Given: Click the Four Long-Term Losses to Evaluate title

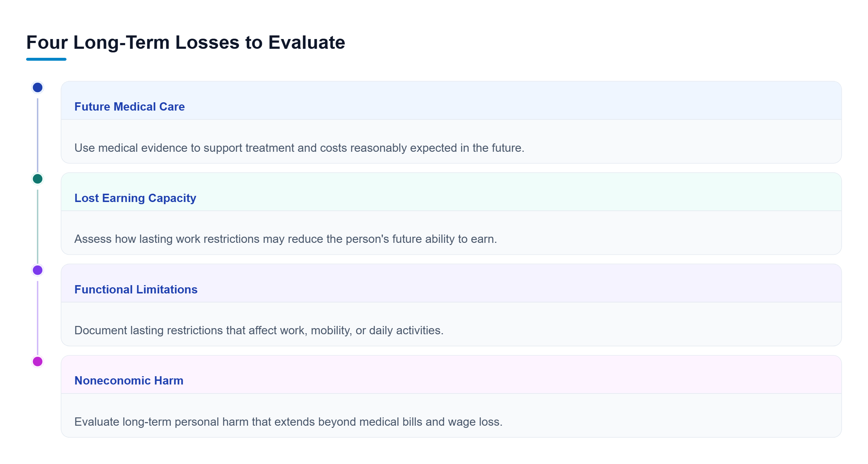Looking at the screenshot, I should [186, 42].
